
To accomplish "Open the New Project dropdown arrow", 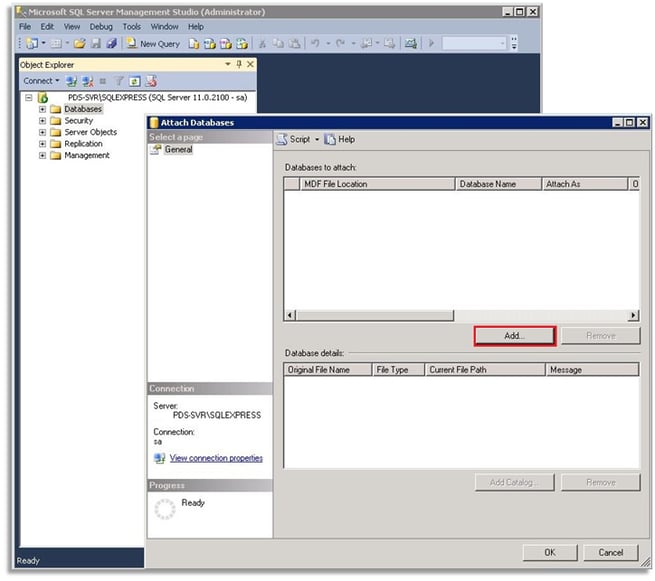I will coord(43,43).
